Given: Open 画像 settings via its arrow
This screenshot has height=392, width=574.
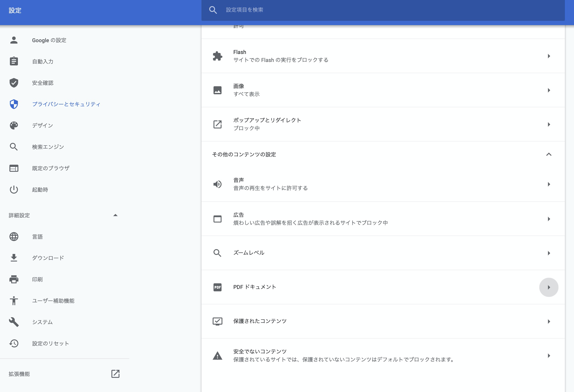Looking at the screenshot, I should [x=549, y=90].
